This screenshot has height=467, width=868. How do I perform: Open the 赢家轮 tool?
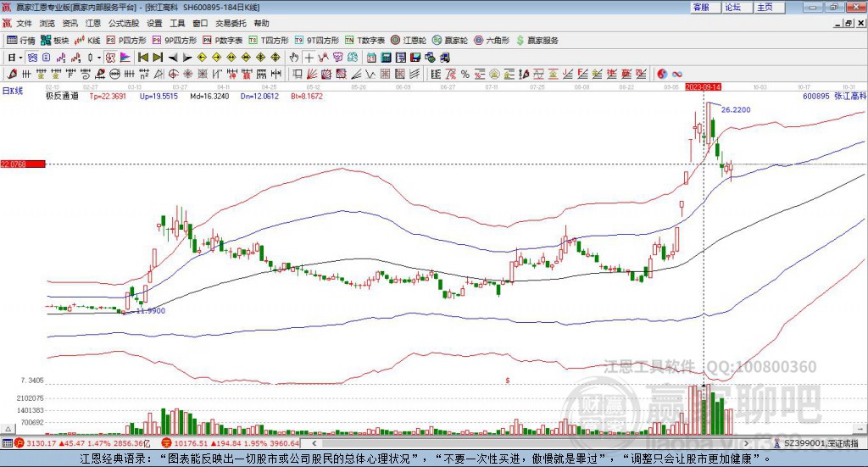[x=450, y=41]
